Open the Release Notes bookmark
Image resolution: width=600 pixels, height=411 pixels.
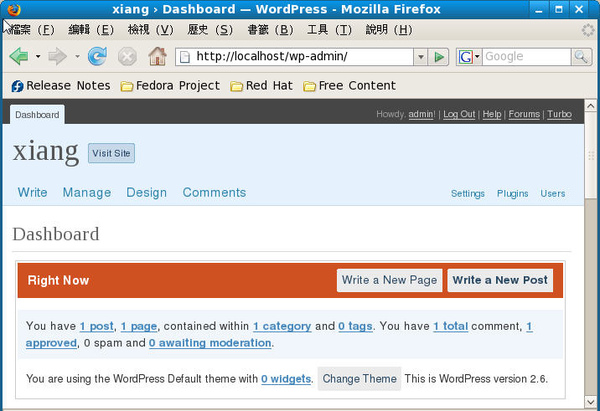(61, 86)
